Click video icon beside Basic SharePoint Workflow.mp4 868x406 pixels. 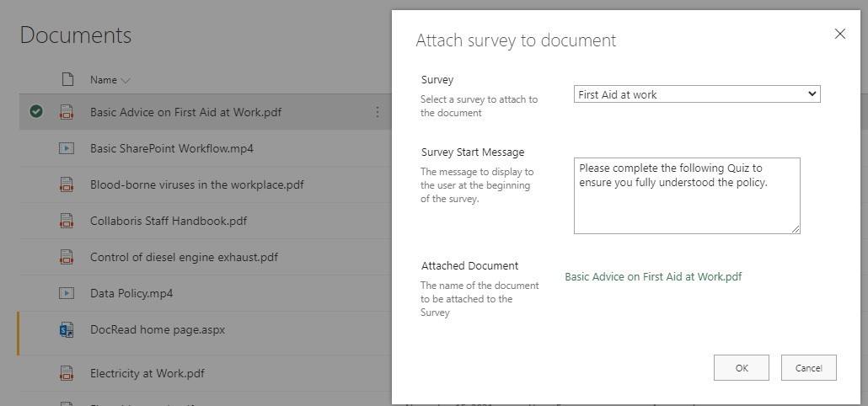click(x=67, y=148)
